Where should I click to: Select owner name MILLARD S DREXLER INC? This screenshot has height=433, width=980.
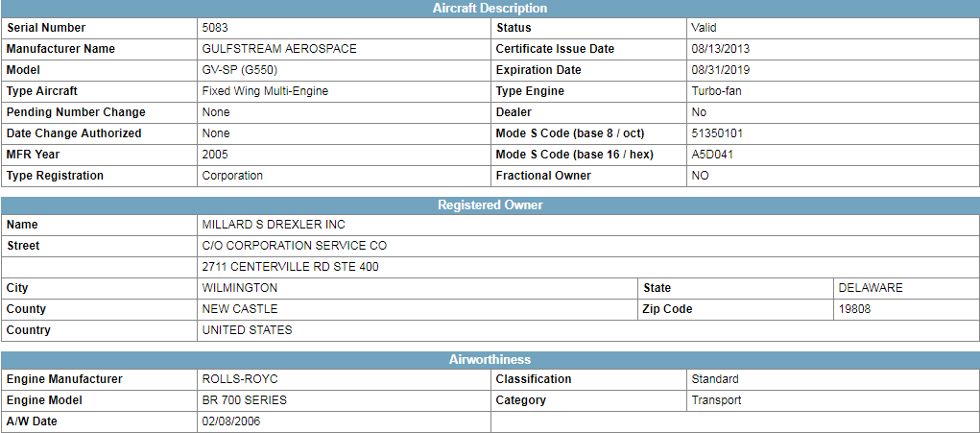274,225
